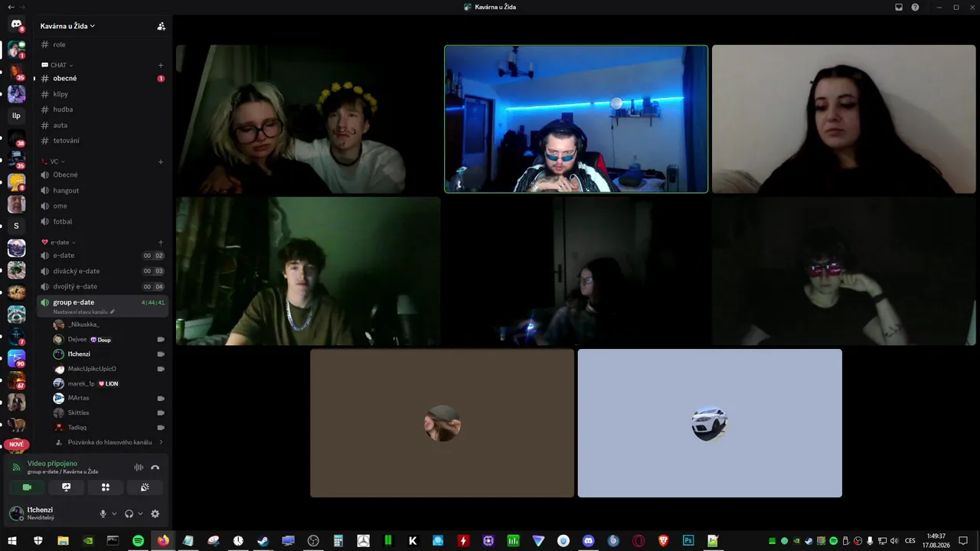Add a channel to VC category
The image size is (980, 551).
tap(161, 161)
